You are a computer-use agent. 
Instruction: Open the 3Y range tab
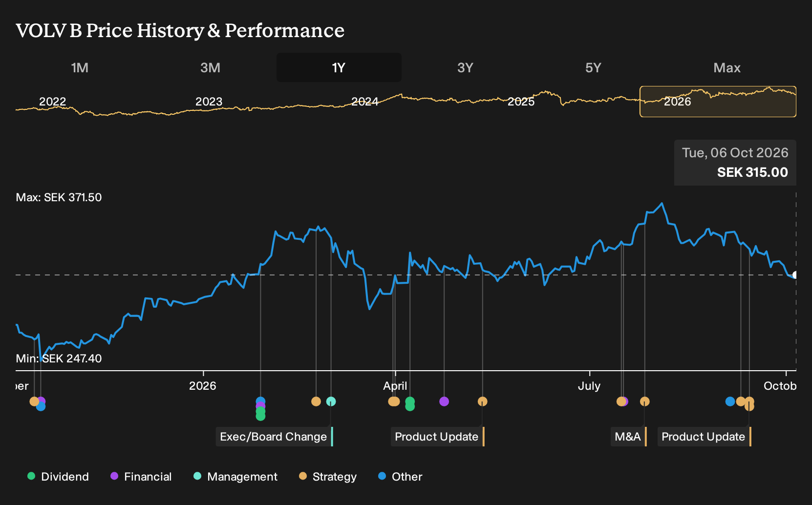[x=465, y=67]
